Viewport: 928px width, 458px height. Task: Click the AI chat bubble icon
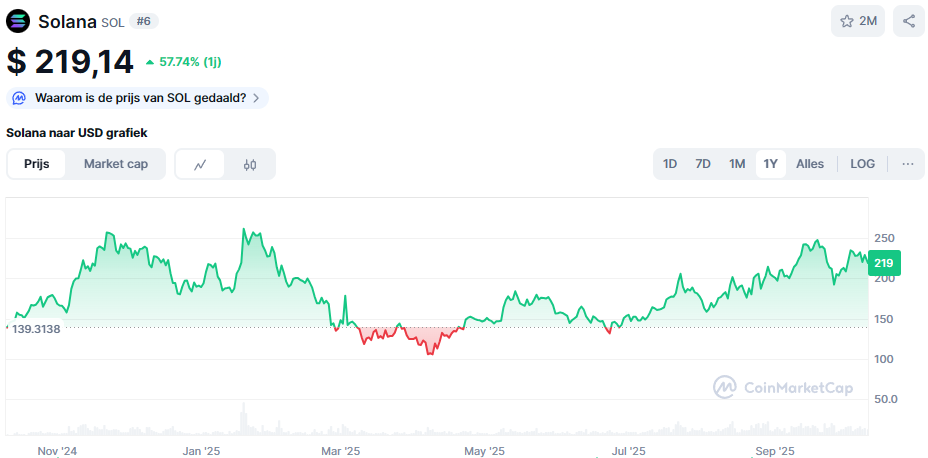20,98
